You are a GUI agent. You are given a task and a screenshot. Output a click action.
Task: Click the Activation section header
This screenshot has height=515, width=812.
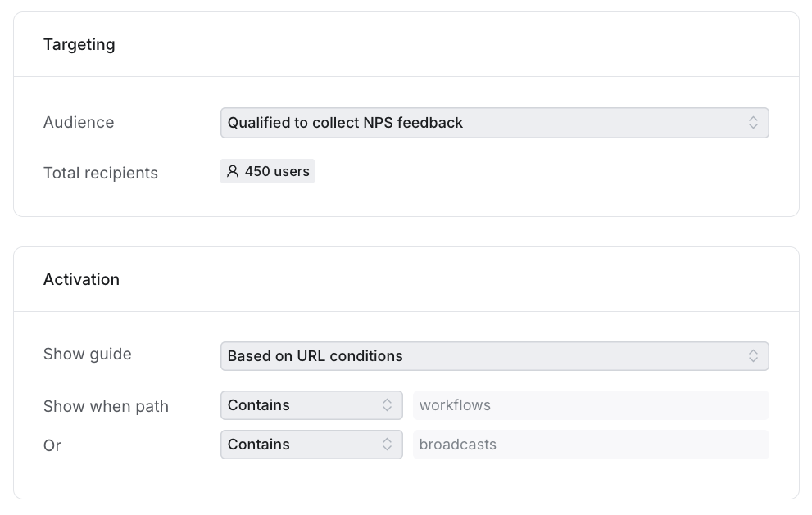pyautogui.click(x=81, y=279)
